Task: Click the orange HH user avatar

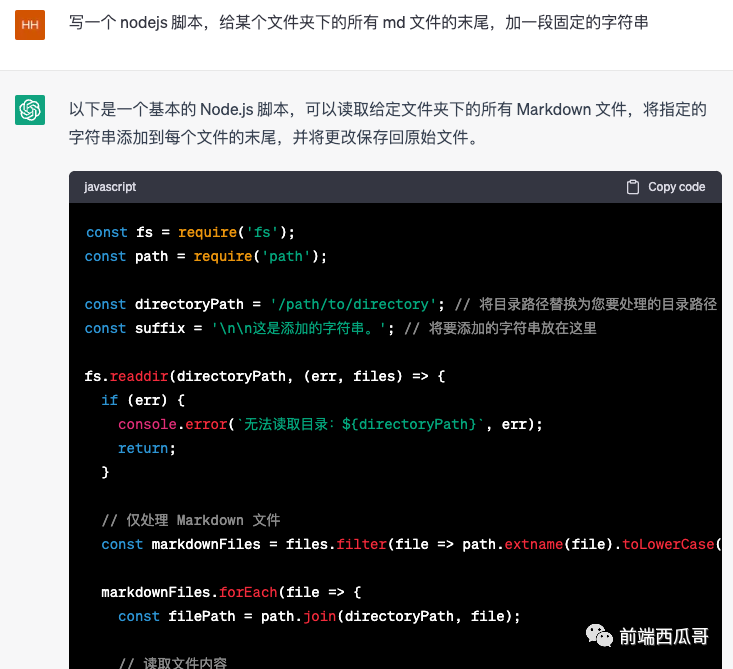Action: (x=30, y=24)
